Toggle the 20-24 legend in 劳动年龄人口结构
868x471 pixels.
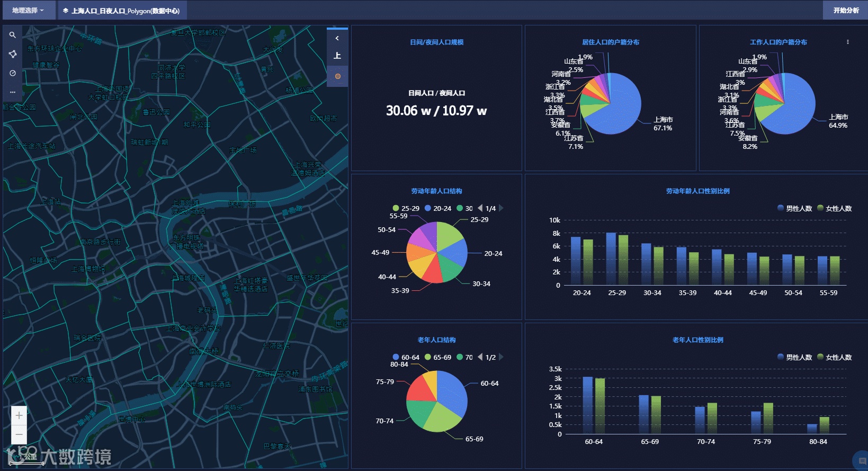point(438,208)
